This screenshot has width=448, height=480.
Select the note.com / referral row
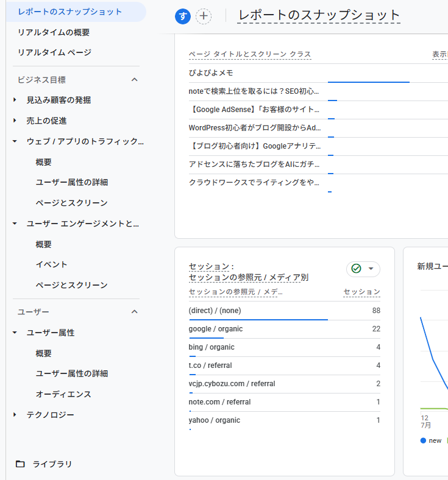285,402
